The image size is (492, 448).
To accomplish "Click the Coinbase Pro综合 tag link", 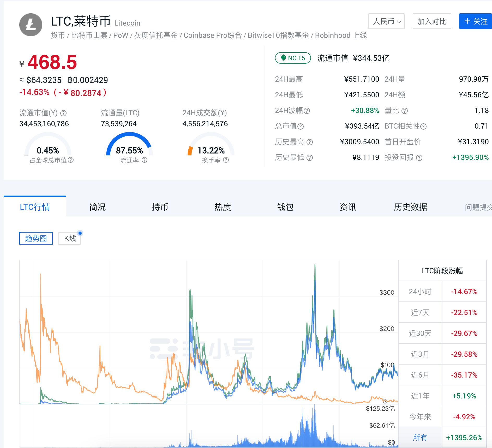I will tap(213, 35).
